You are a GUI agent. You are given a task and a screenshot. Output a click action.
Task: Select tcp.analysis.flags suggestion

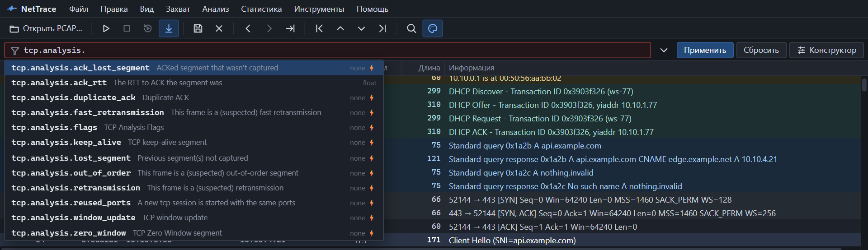tap(194, 127)
